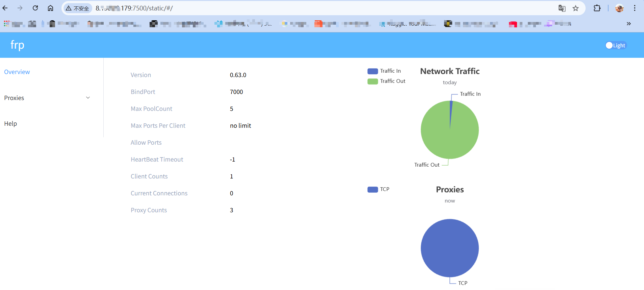Toggle the TCP legend swatch
The width and height of the screenshot is (644, 290).
pyautogui.click(x=373, y=189)
